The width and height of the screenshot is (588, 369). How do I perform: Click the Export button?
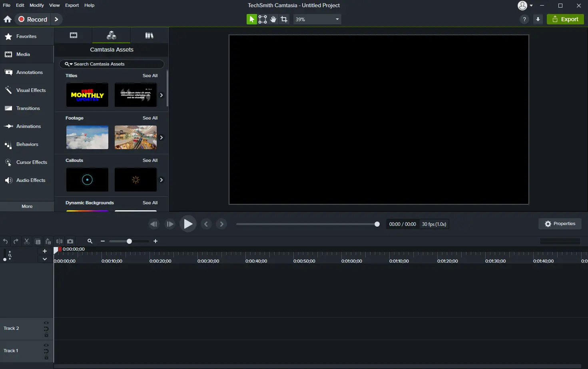pyautogui.click(x=565, y=19)
